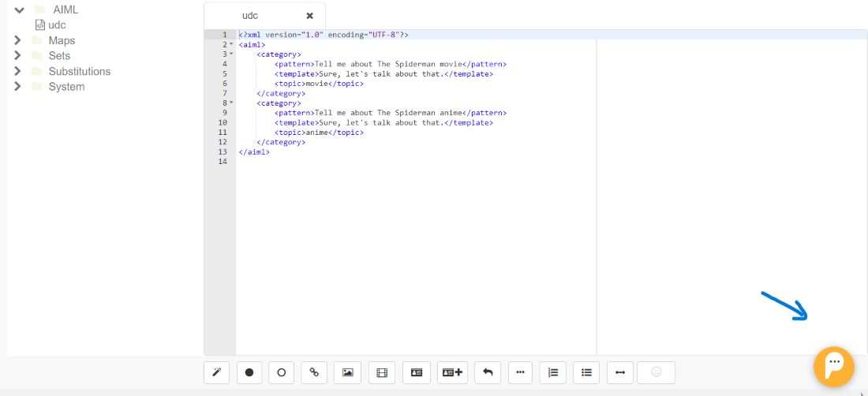Click the card icon button
This screenshot has height=396, width=868.
417,373
